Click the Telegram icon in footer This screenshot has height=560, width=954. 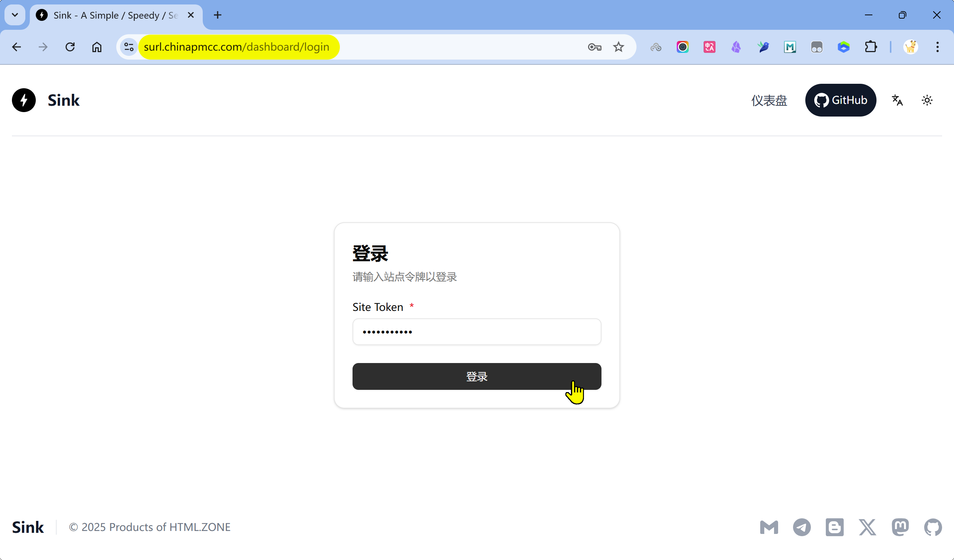tap(802, 527)
